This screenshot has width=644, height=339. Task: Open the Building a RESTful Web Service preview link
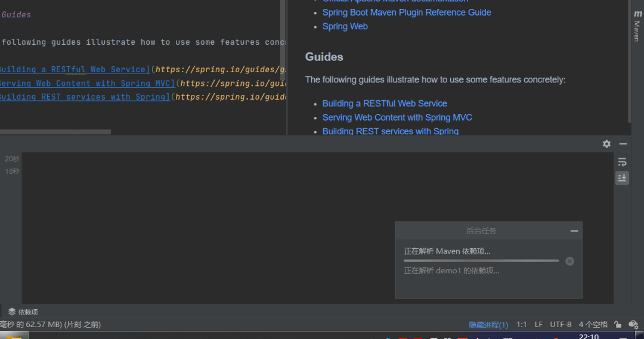(385, 103)
